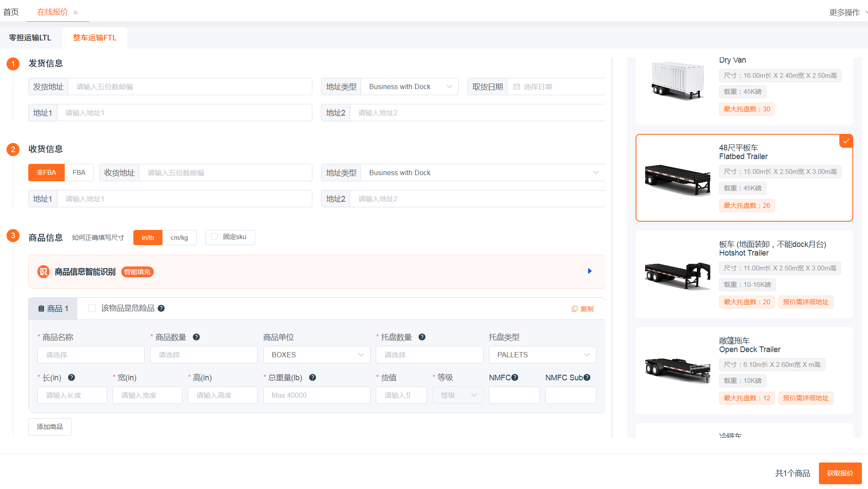The width and height of the screenshot is (868, 489).
Task: Open the 更多操作 menu
Action: coord(848,13)
